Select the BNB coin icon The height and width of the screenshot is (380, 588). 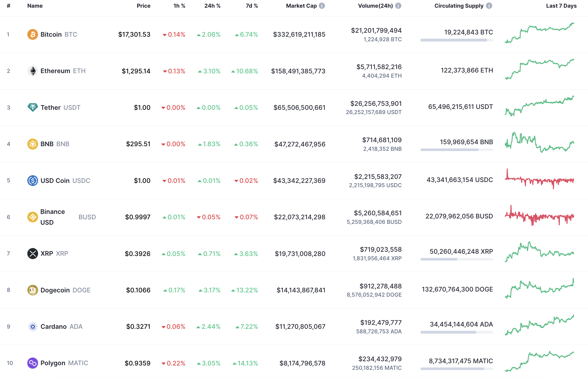[33, 144]
